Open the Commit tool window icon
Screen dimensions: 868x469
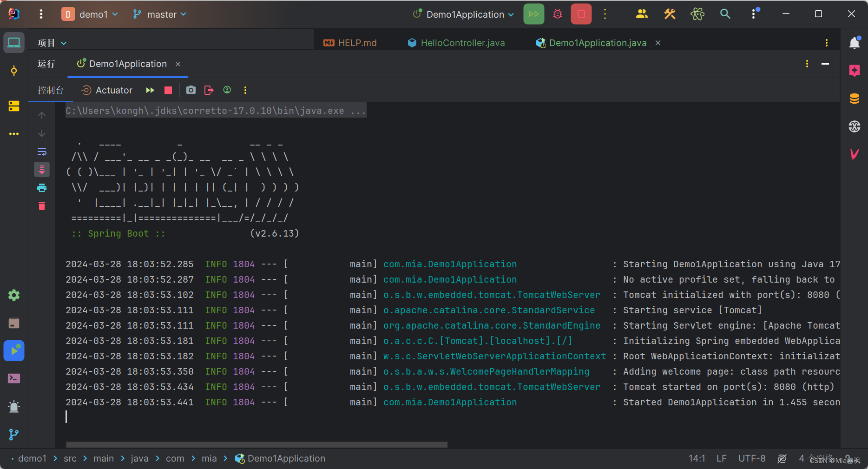tap(14, 71)
